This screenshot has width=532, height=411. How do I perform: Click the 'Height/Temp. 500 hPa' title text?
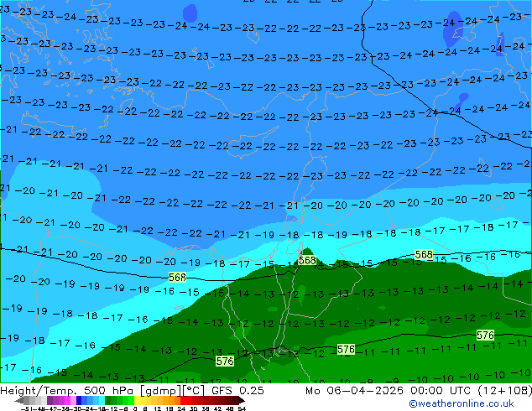[68, 391]
